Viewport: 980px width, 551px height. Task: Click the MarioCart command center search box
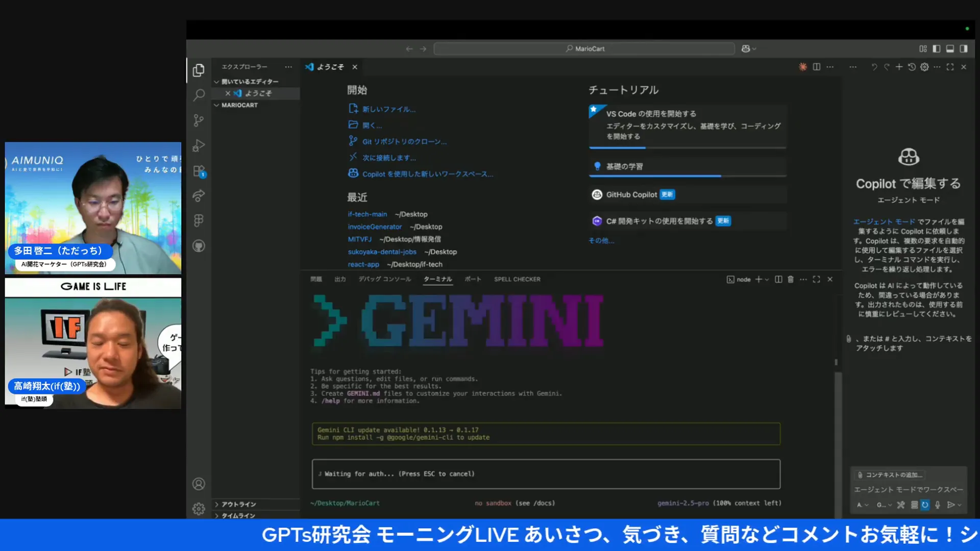584,48
